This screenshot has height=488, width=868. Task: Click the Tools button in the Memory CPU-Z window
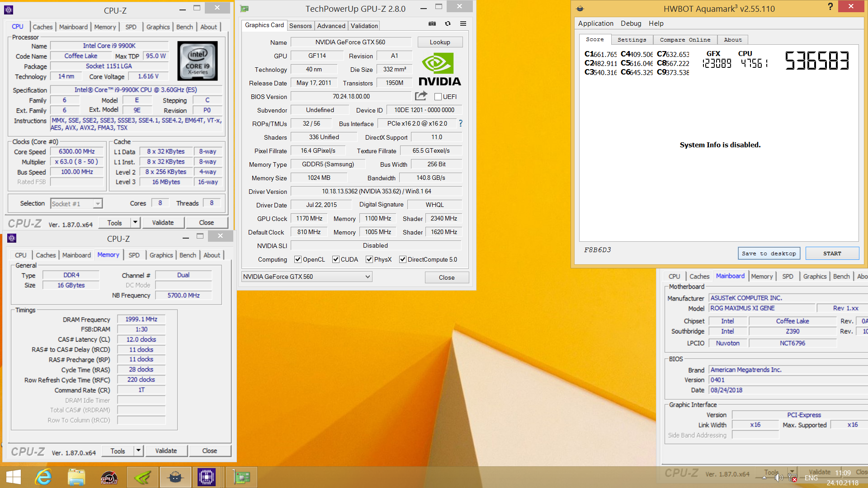pos(118,450)
